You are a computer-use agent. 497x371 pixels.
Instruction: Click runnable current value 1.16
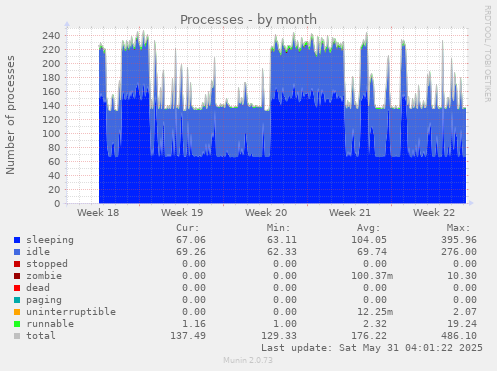[x=194, y=324]
